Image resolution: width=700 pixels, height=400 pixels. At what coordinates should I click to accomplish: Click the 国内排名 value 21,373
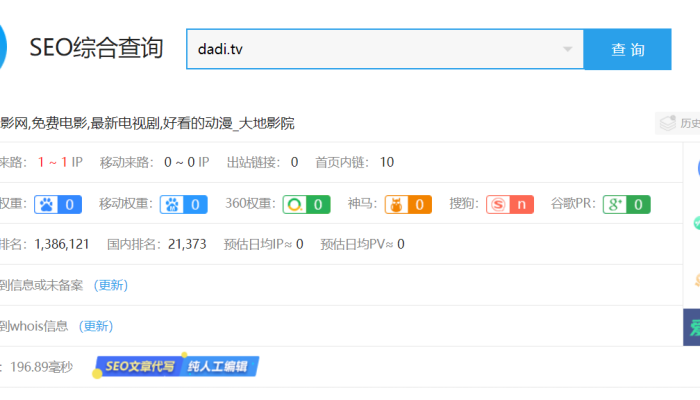click(x=187, y=244)
